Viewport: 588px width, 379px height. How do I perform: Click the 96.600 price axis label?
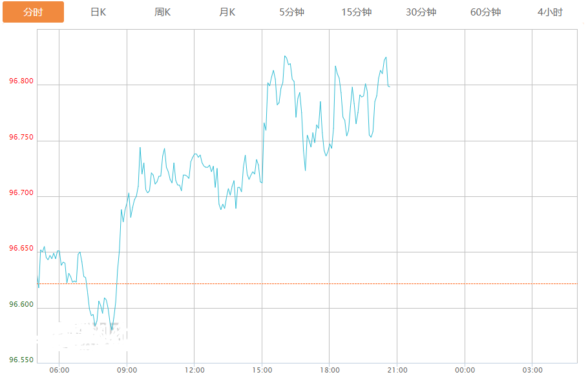tap(21, 305)
